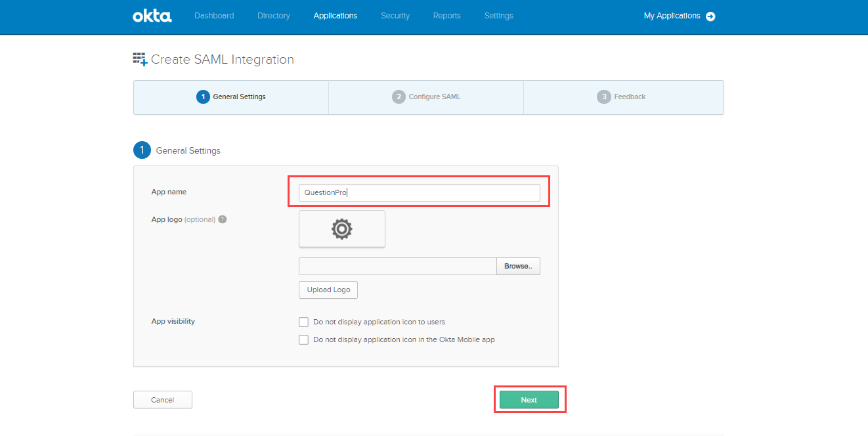Click the gear logo placeholder image

(342, 229)
